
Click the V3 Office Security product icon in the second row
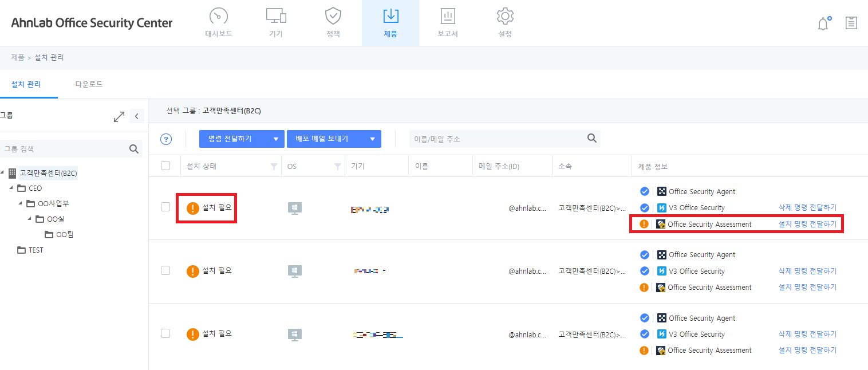662,271
